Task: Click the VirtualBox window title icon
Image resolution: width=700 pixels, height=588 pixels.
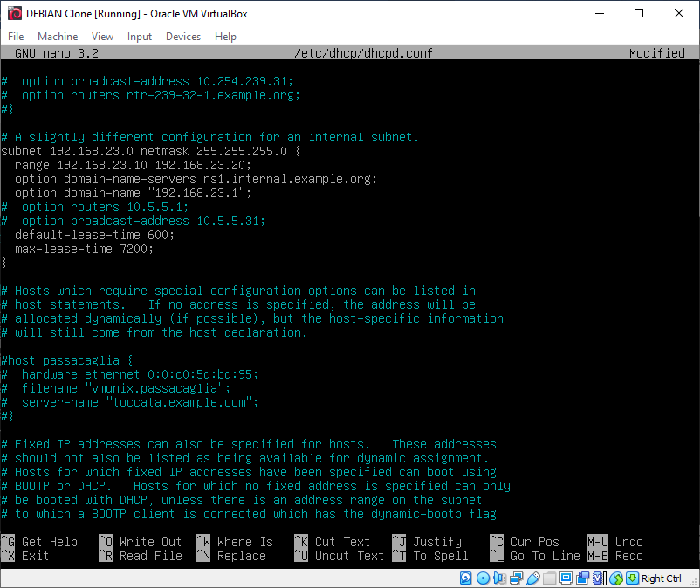Action: [14, 13]
